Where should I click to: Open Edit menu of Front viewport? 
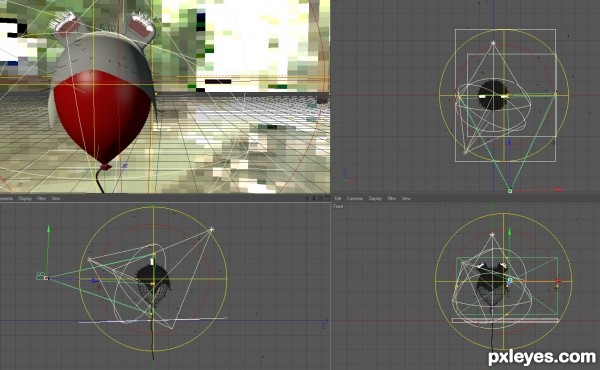[x=338, y=199]
